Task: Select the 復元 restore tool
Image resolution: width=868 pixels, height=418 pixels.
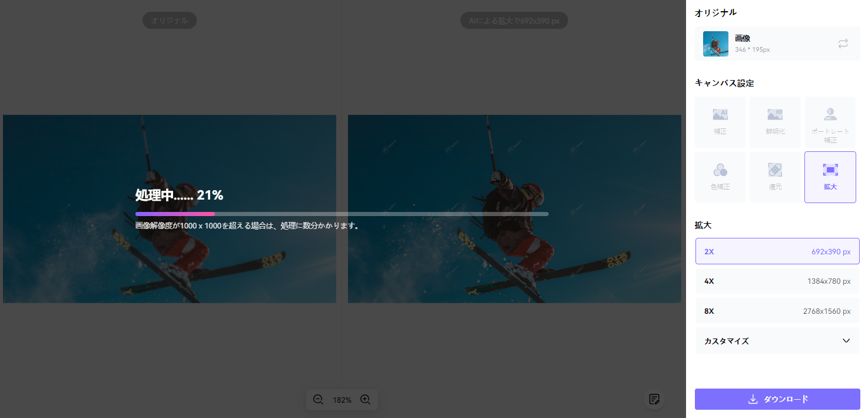Action: pyautogui.click(x=775, y=177)
